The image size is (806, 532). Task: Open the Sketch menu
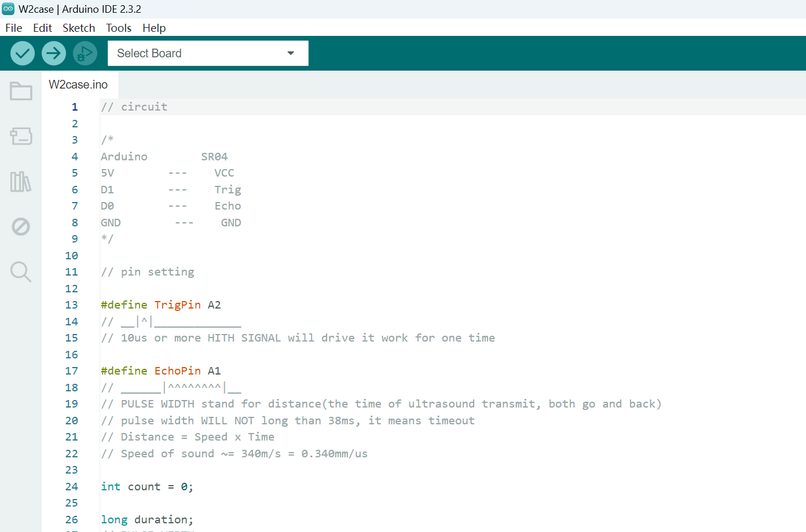click(79, 28)
